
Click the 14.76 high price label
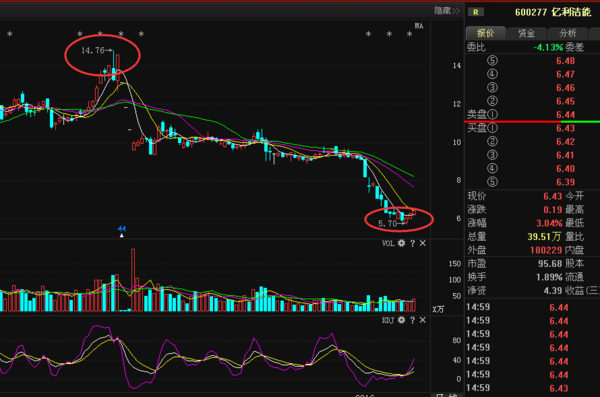(93, 51)
